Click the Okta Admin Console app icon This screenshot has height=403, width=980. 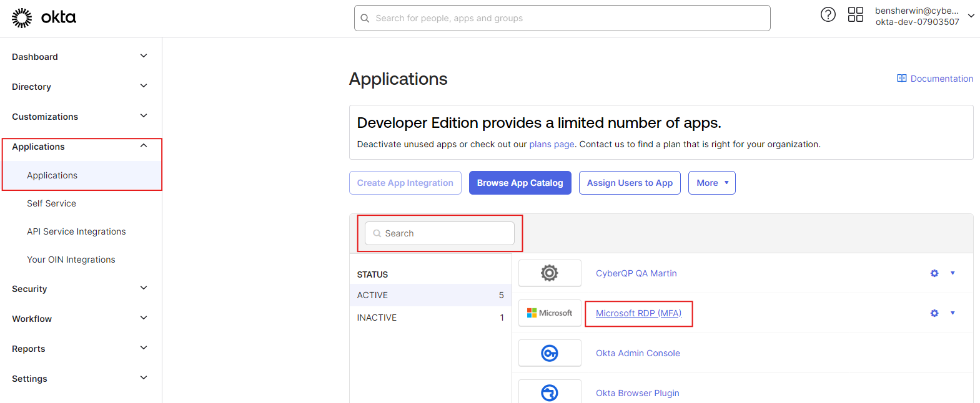pyautogui.click(x=550, y=353)
